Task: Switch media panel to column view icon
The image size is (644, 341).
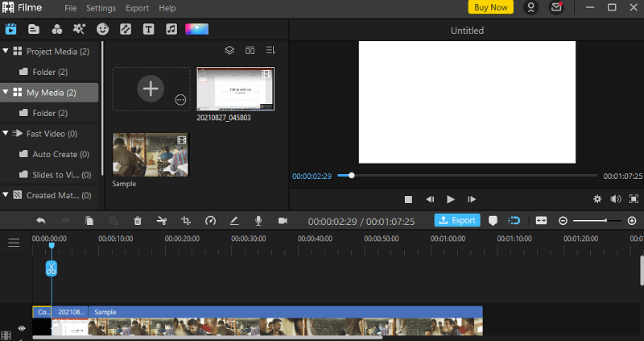Action: [250, 50]
